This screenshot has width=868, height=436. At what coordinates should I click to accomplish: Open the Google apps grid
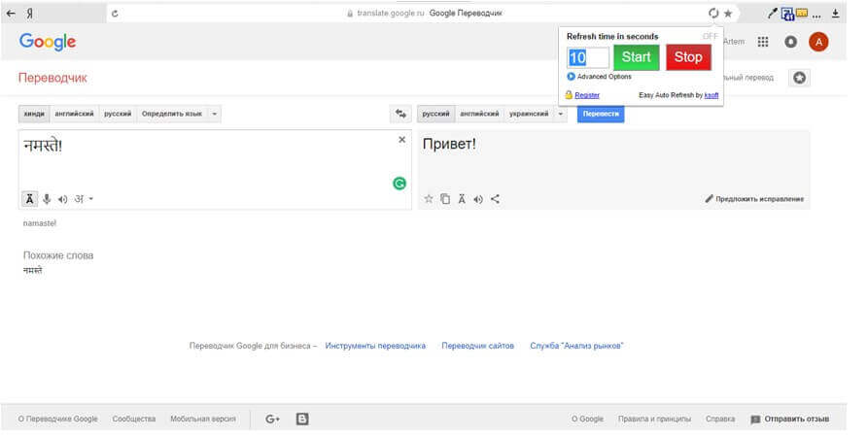pyautogui.click(x=763, y=42)
